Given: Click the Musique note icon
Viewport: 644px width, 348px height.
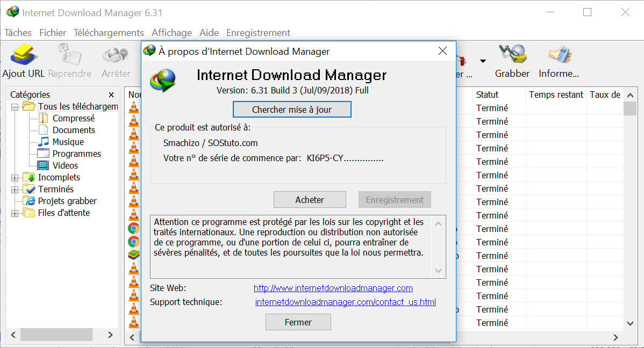Looking at the screenshot, I should [44, 142].
